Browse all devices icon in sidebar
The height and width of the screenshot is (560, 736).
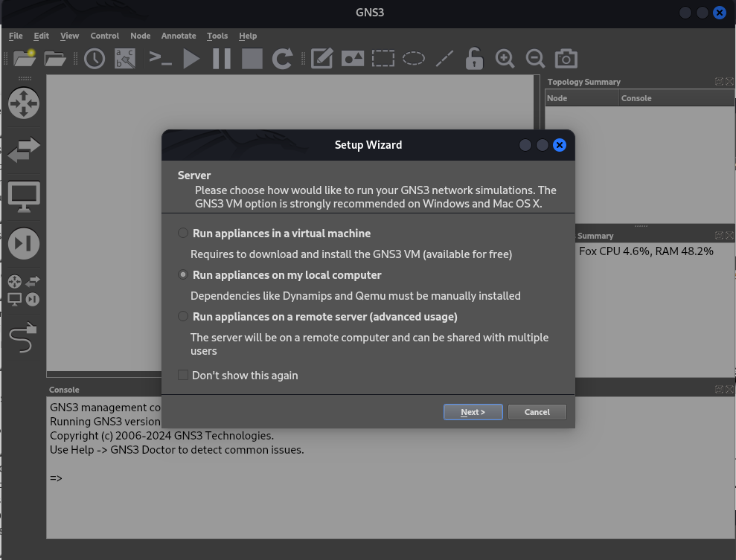[x=24, y=290]
